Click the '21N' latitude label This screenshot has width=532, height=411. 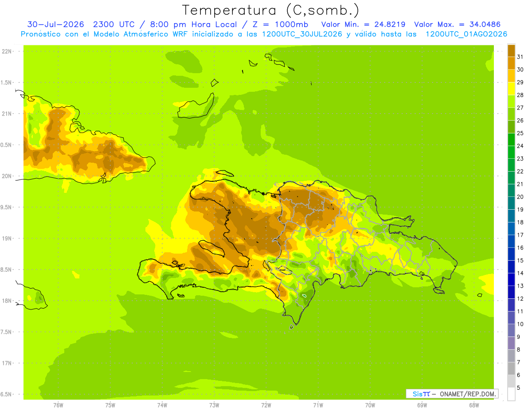[6, 114]
